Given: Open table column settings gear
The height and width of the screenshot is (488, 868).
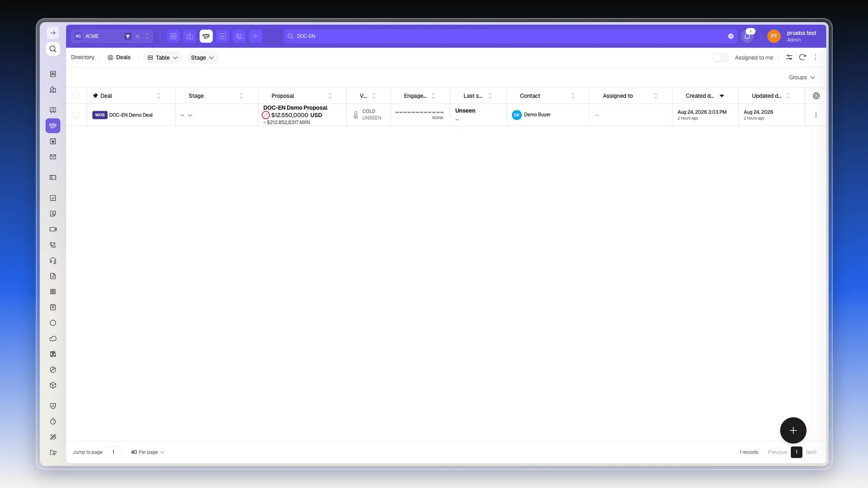Looking at the screenshot, I should click(816, 96).
